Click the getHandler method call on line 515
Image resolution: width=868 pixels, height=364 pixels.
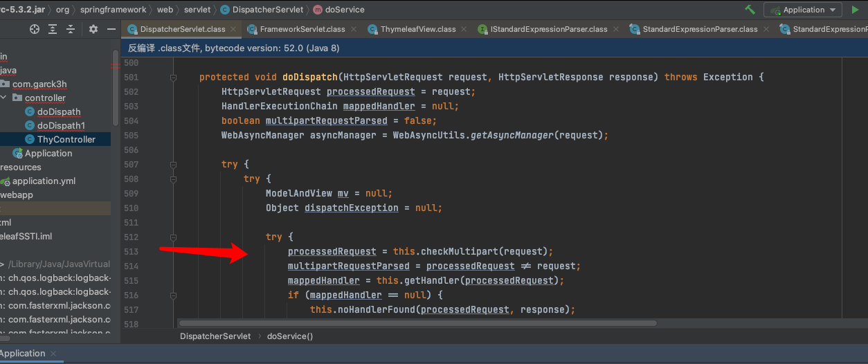pyautogui.click(x=435, y=280)
